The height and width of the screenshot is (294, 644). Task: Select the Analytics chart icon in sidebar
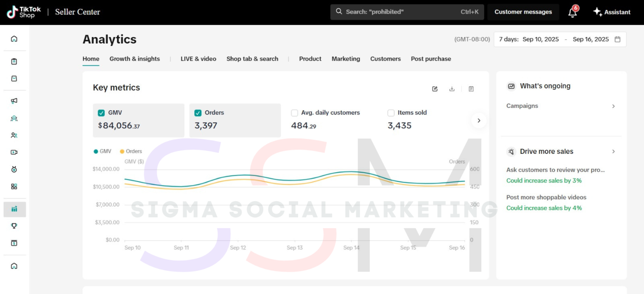click(x=14, y=209)
